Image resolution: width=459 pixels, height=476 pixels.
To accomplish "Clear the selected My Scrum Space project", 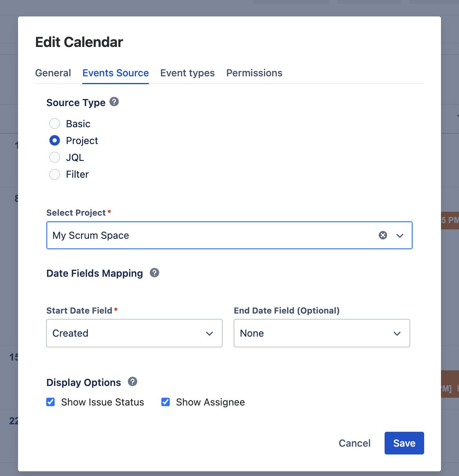I will (383, 235).
